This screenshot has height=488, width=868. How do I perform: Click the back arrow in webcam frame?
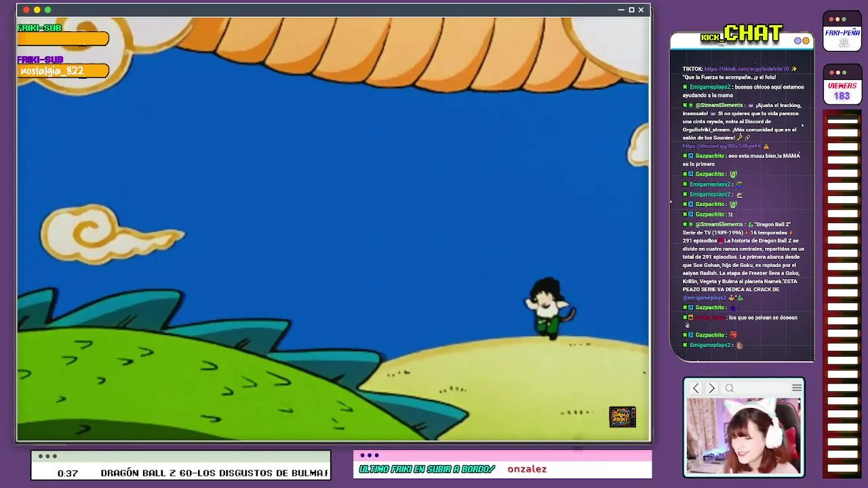pyautogui.click(x=696, y=388)
